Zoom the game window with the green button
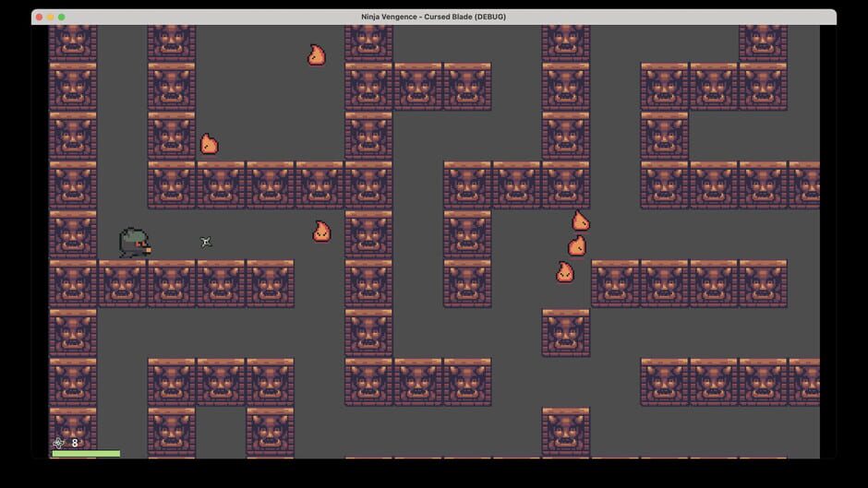Viewport: 868px width, 488px height. 62,18
